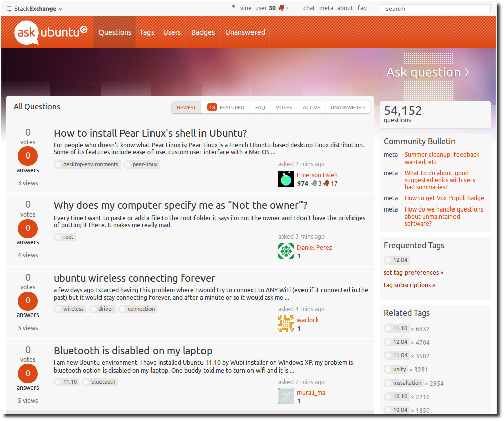Open 'Summer cleanup, feedback wanted, etc' bulletin
Viewport: 504px width, 421px height.
[442, 159]
